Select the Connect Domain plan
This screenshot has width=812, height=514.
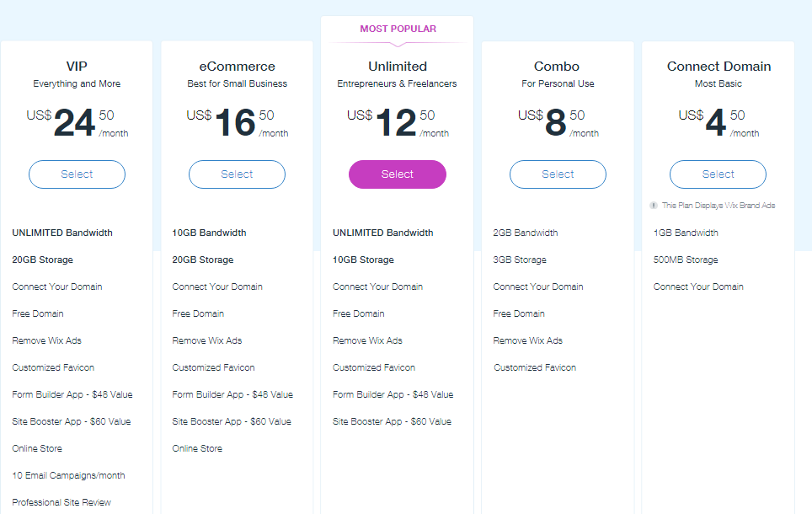coord(718,174)
